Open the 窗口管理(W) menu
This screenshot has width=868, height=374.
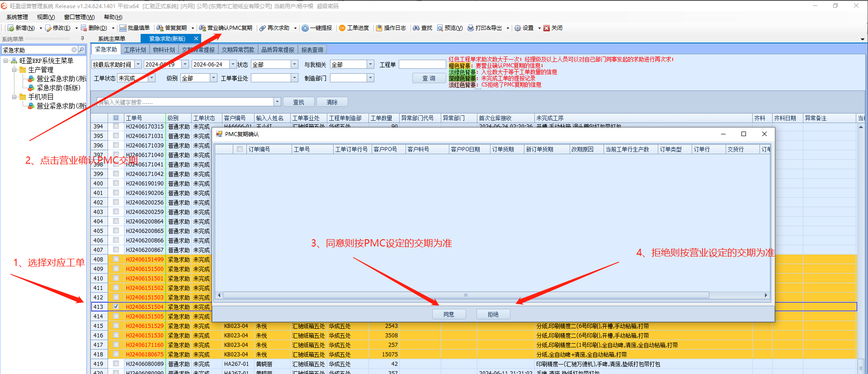79,17
